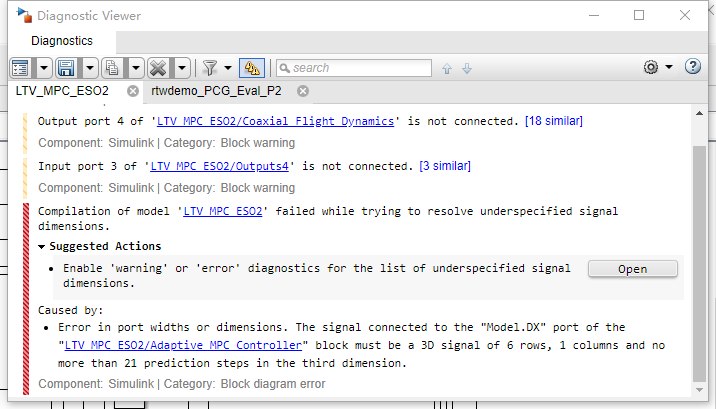Image resolution: width=716 pixels, height=409 pixels.
Task: Open the Coaxial Flight Dynamics block link
Action: [275, 121]
